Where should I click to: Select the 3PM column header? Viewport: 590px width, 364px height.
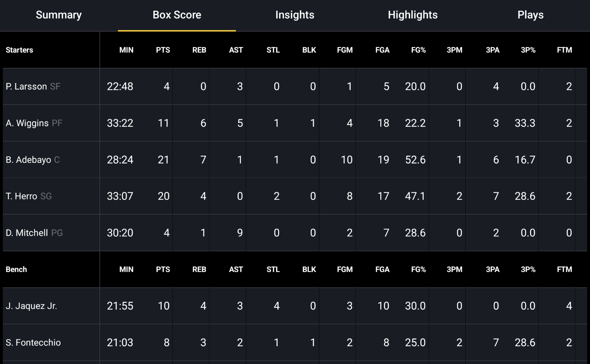[x=455, y=50]
